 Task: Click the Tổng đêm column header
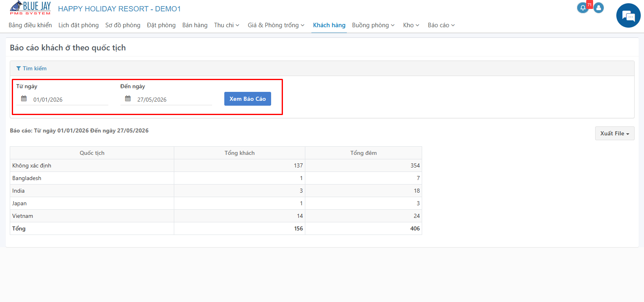pos(364,153)
